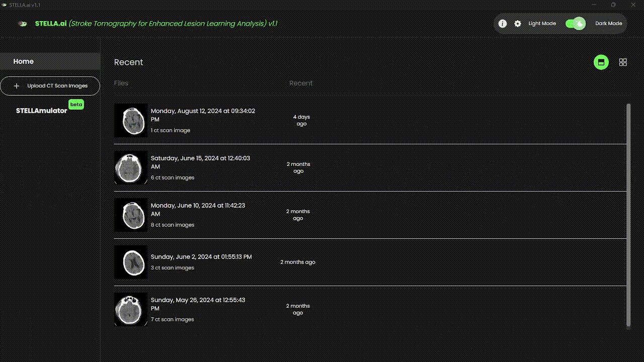The height and width of the screenshot is (362, 644).
Task: Open the May 26, 2024 scan thumbnail
Action: [x=131, y=309]
